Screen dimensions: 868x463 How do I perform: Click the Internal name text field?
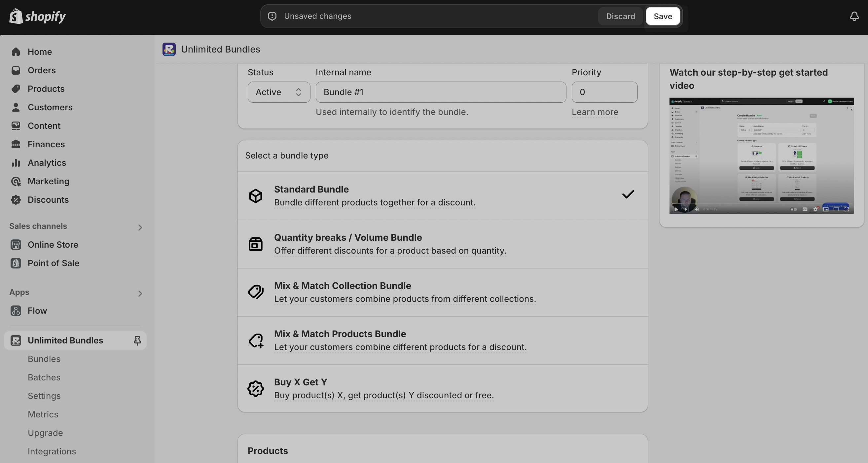pos(440,92)
